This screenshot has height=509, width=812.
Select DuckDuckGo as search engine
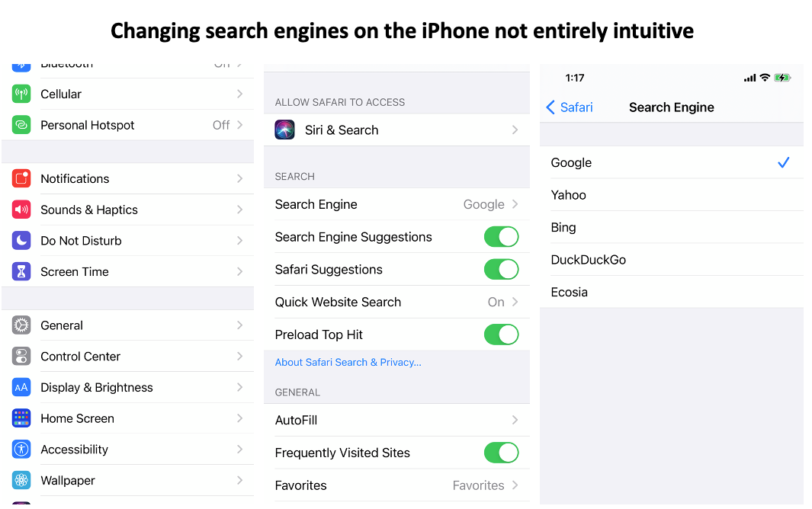[589, 260]
